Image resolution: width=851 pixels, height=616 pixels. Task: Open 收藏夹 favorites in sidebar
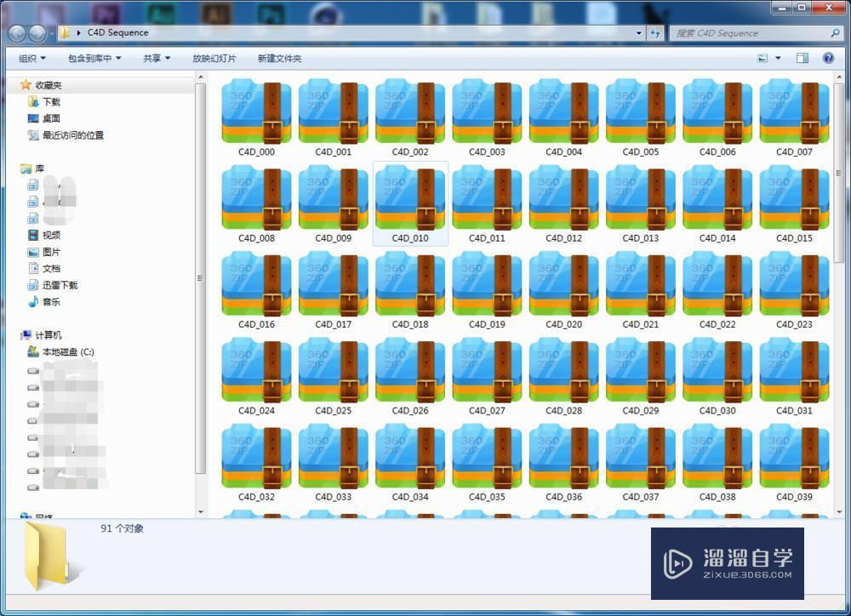49,85
